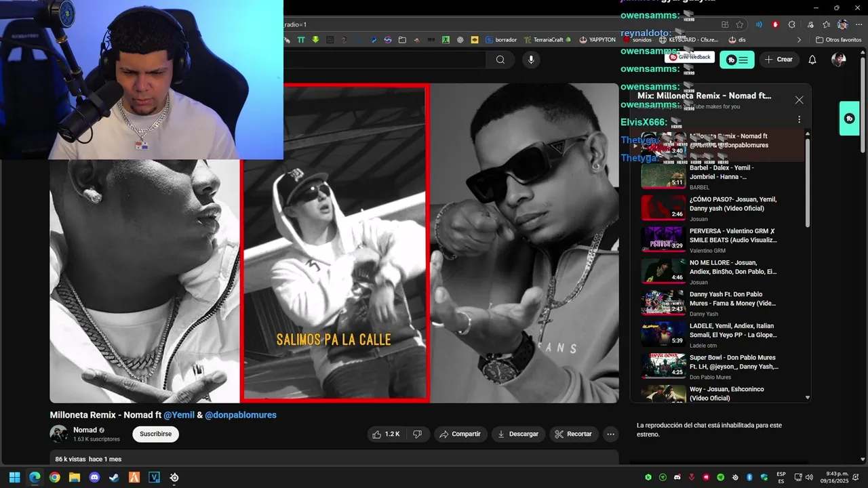Screen dimensions: 868x488
Task: Start voice search with microphone icon
Action: click(531, 60)
